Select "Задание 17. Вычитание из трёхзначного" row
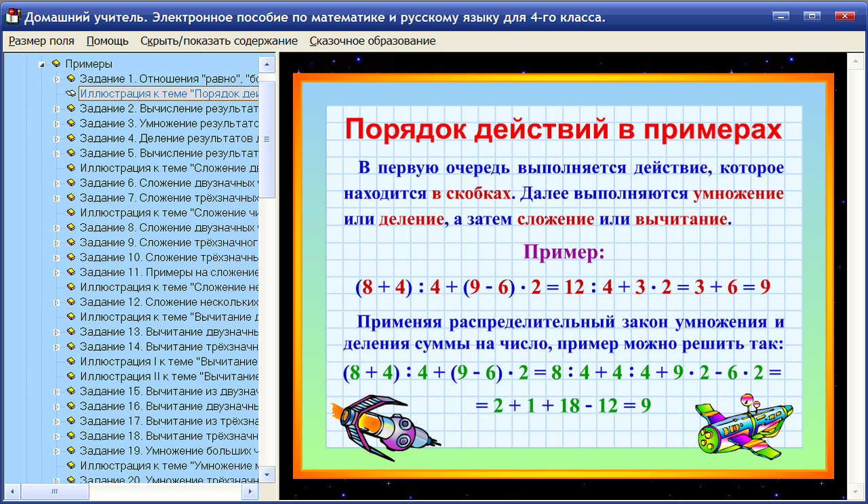The image size is (868, 504). pyautogui.click(x=169, y=421)
